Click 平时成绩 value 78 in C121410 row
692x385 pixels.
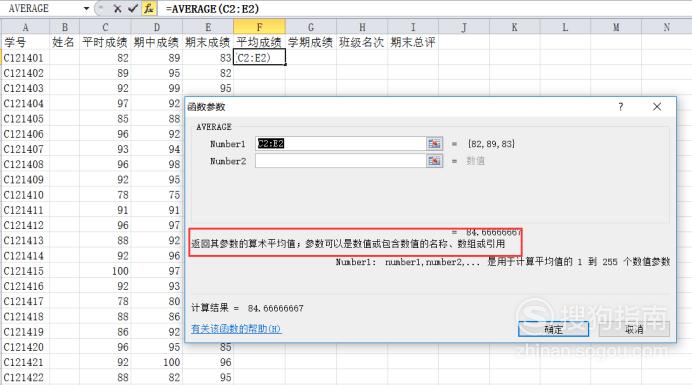point(123,195)
